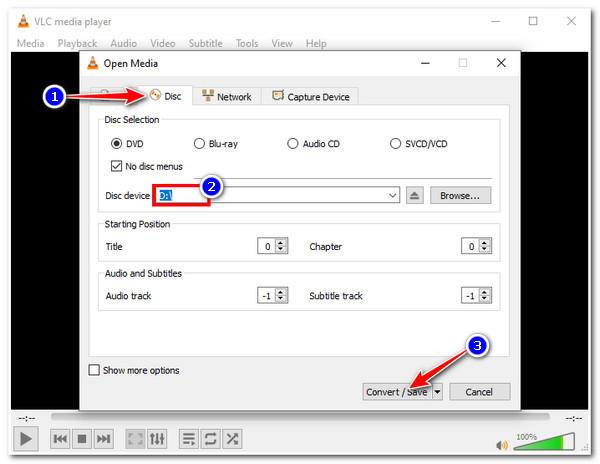Click the Subtitle track number field
This screenshot has height=464, width=600.
pyautogui.click(x=471, y=295)
